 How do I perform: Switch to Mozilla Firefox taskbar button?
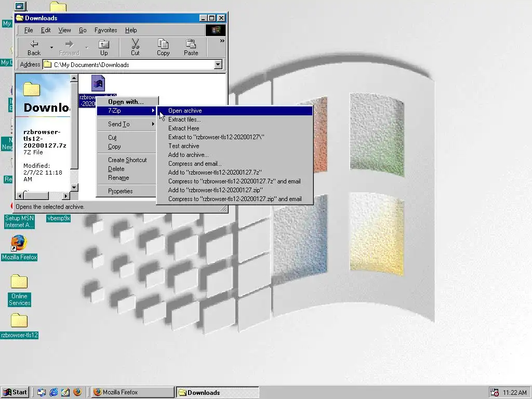click(132, 392)
